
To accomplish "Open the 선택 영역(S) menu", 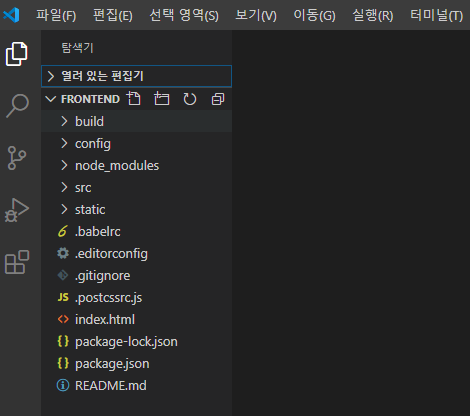I will click(x=184, y=15).
